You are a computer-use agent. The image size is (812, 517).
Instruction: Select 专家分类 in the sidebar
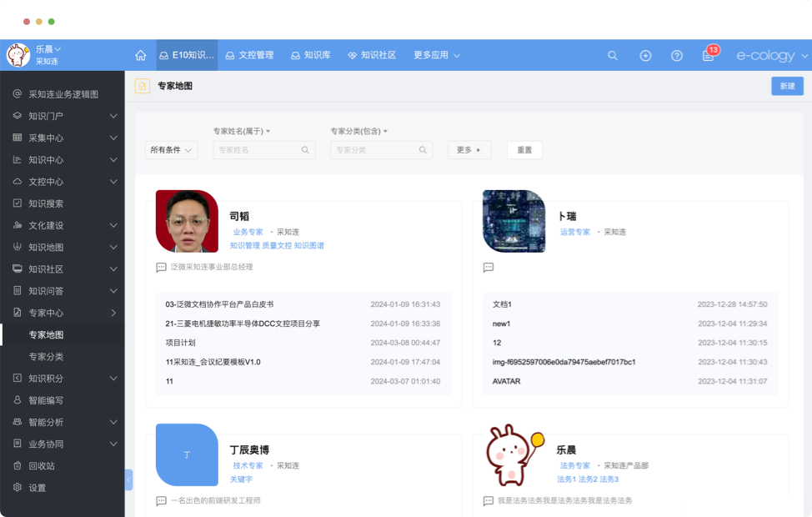point(46,357)
